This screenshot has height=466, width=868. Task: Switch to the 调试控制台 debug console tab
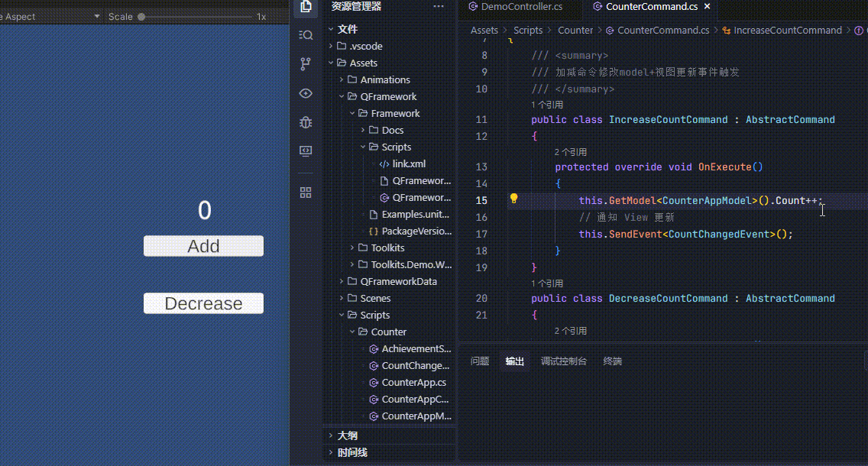[563, 361]
